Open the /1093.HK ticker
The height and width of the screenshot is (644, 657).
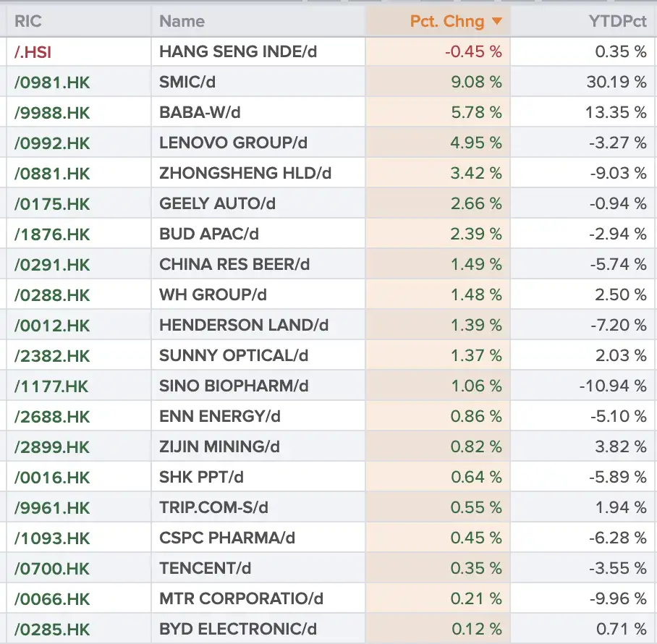click(52, 538)
